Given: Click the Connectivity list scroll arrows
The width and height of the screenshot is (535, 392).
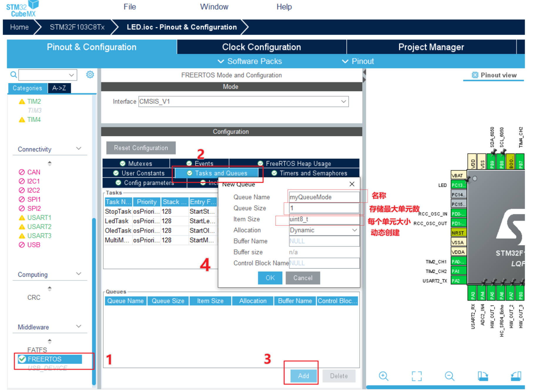Looking at the screenshot, I should 50,163.
